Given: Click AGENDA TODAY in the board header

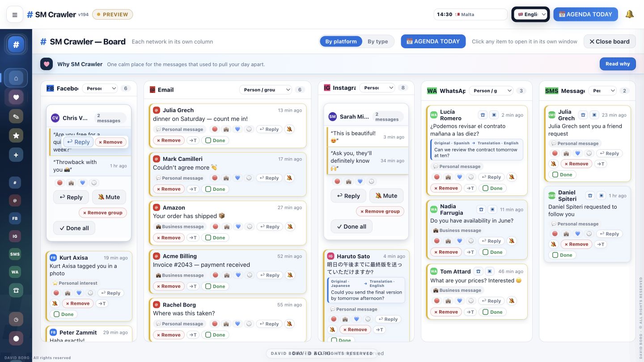Looking at the screenshot, I should pos(433,42).
